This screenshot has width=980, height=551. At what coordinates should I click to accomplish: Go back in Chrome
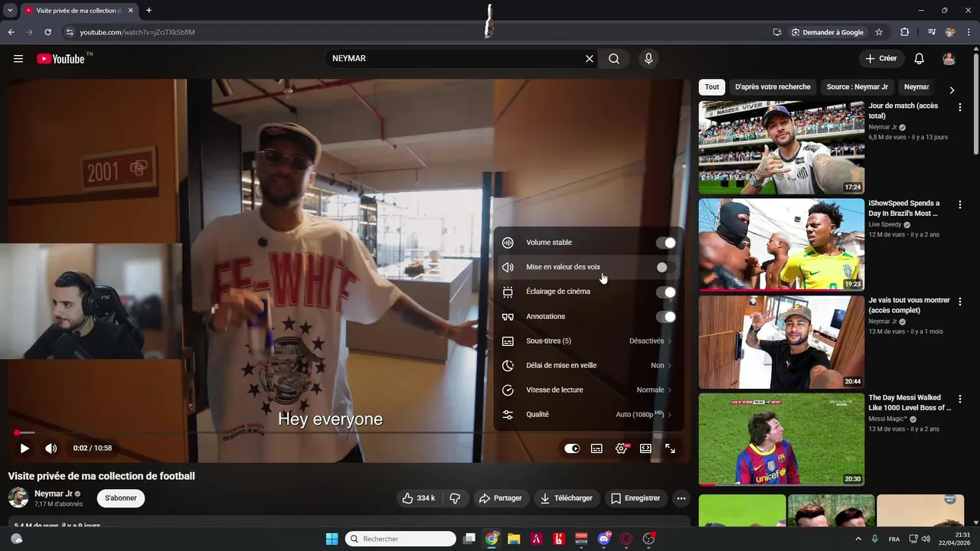point(11,32)
